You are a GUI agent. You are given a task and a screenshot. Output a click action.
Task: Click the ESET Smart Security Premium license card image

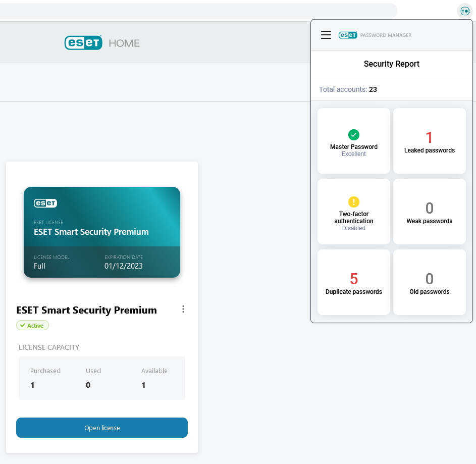coord(102,232)
